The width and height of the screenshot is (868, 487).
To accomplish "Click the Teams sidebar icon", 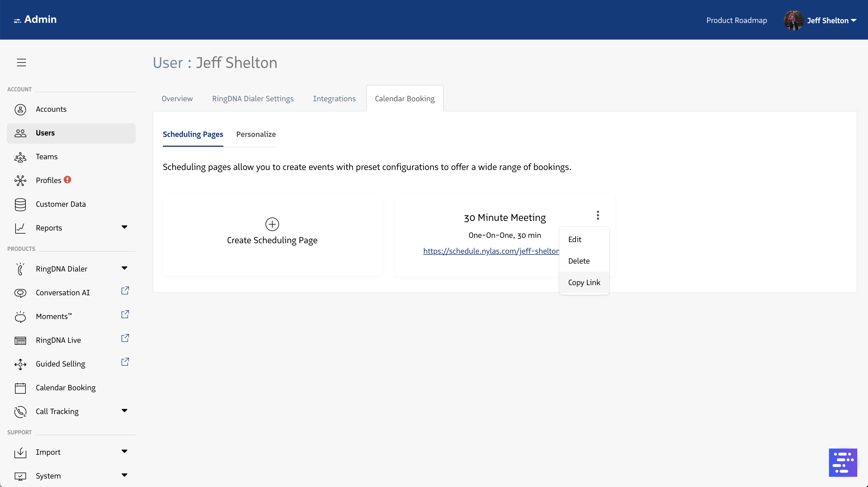I will [x=20, y=157].
